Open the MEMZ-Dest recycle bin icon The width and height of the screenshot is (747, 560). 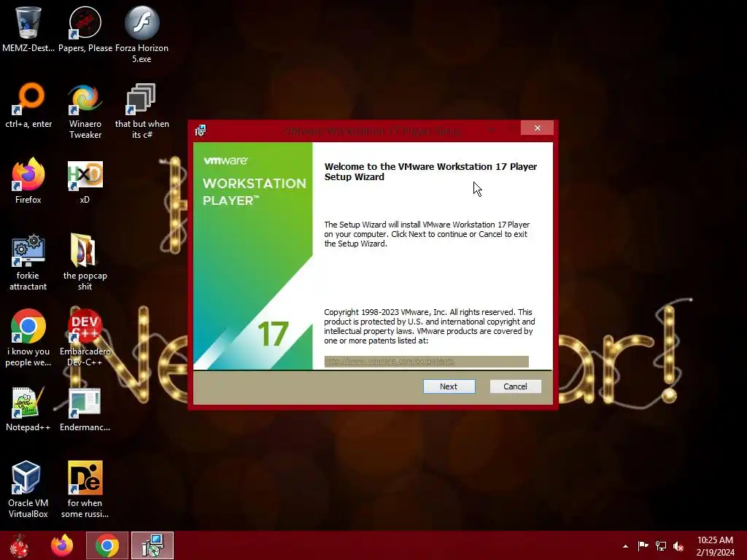pos(28,29)
